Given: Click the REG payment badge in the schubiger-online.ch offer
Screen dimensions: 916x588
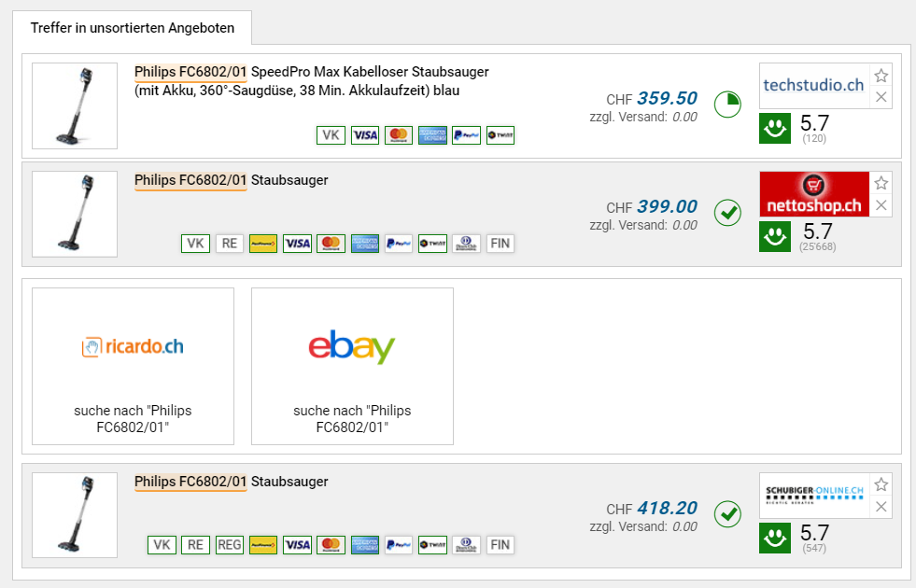Looking at the screenshot, I should 230,545.
